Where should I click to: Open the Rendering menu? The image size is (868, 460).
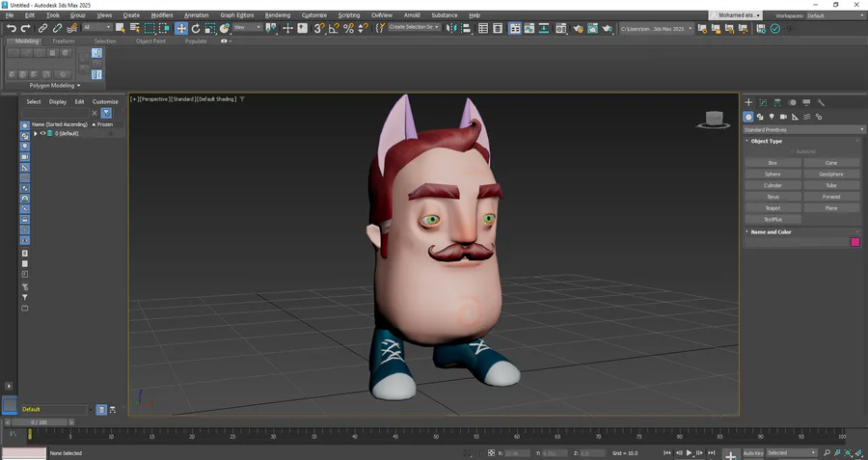[278, 14]
